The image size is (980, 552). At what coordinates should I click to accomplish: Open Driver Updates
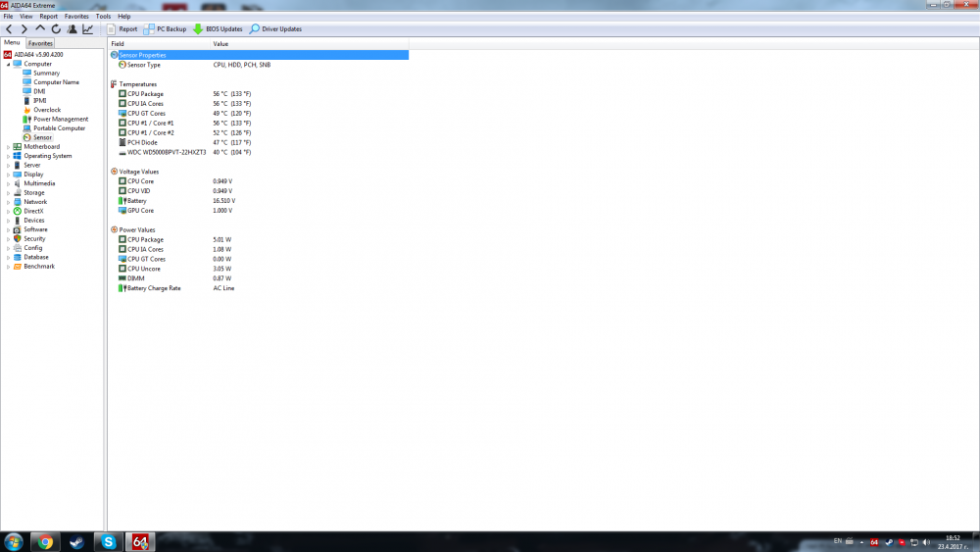275,28
